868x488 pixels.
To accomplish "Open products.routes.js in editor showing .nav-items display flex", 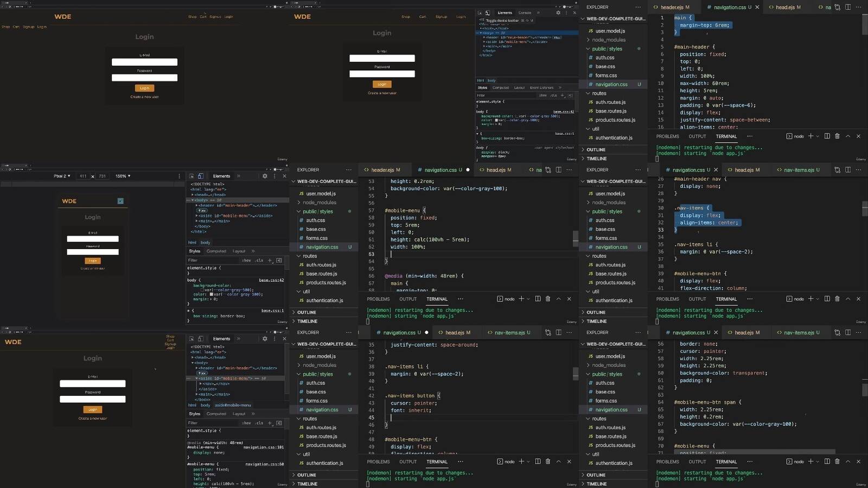I will pos(615,283).
